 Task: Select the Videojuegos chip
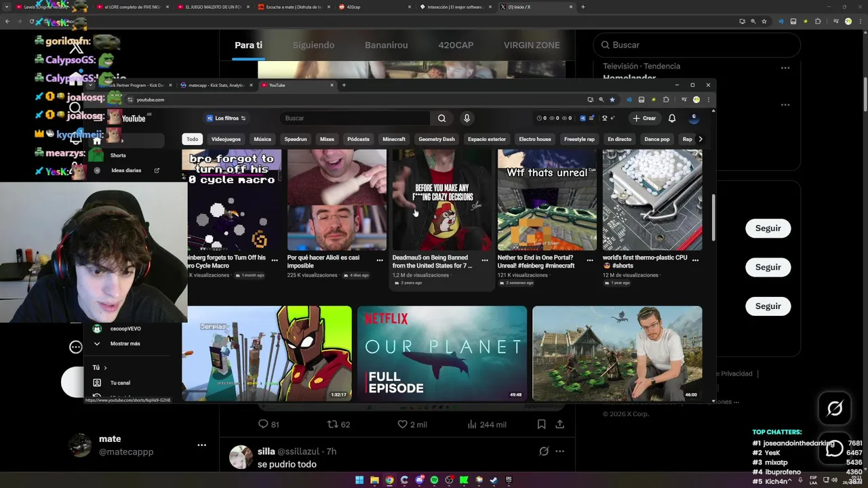(x=226, y=139)
